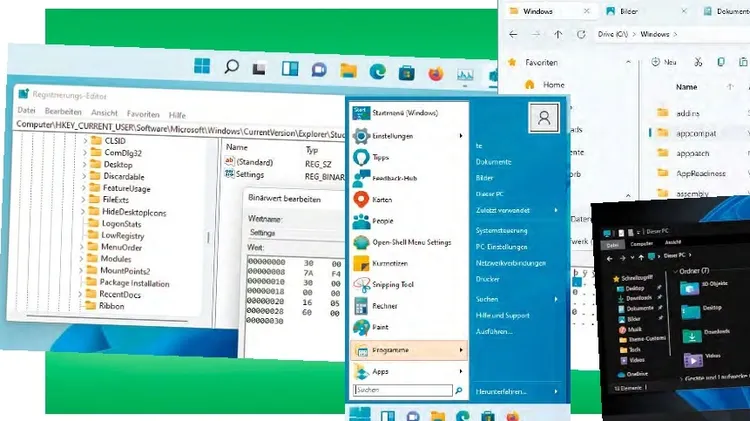Click the Name column header in Explorer

point(686,87)
